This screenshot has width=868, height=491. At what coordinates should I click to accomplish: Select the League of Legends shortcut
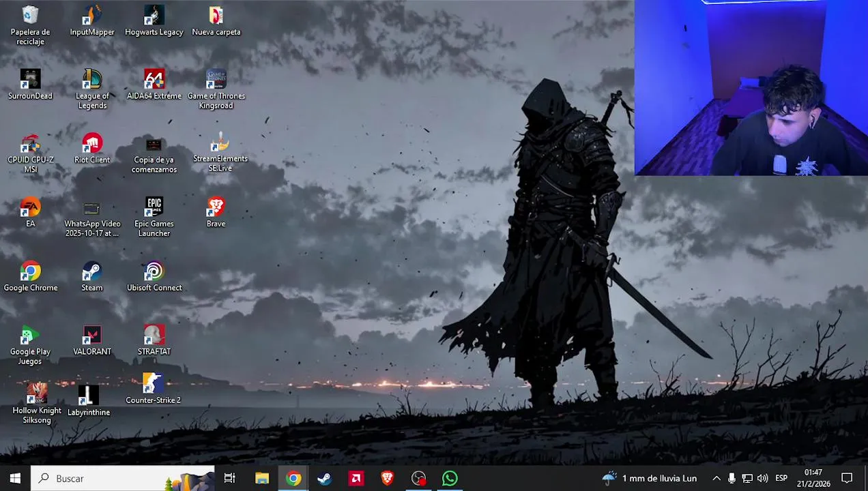click(92, 89)
